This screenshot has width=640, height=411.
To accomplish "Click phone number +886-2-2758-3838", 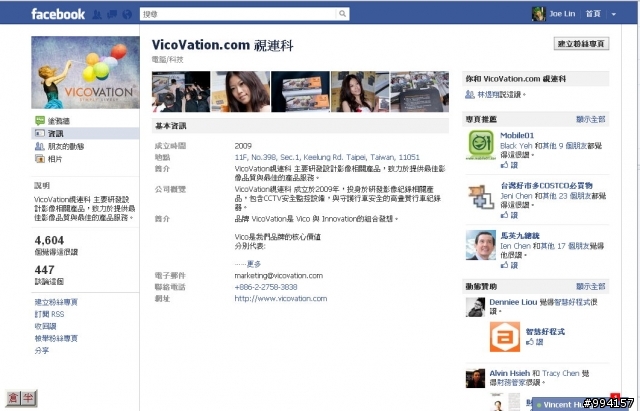I will point(266,287).
